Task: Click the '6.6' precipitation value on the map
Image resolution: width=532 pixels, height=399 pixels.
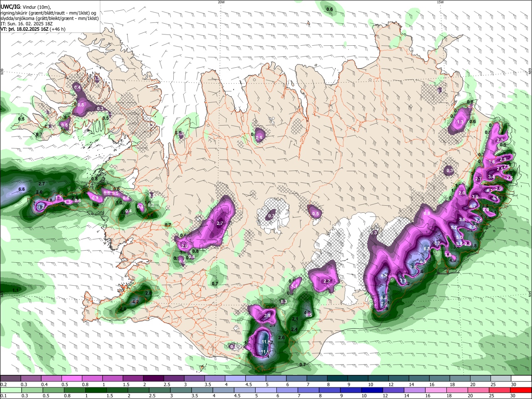Action: (x=22, y=189)
